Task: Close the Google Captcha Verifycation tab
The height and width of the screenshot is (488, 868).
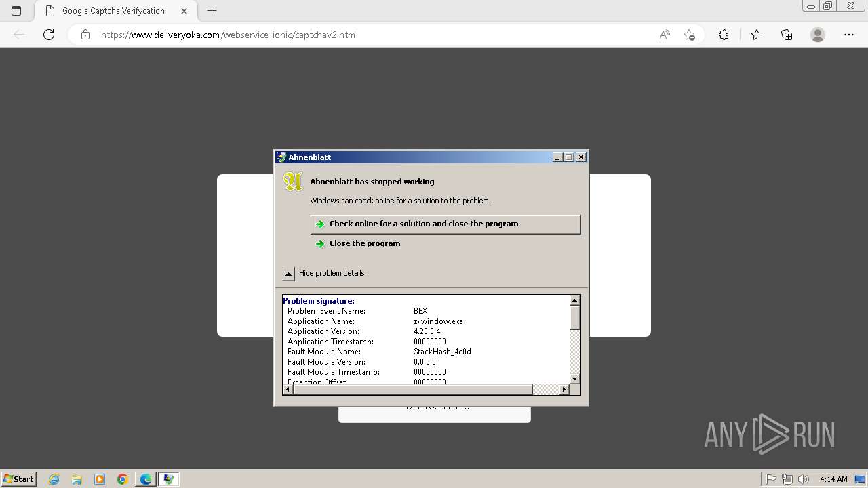Action: pyautogui.click(x=184, y=11)
